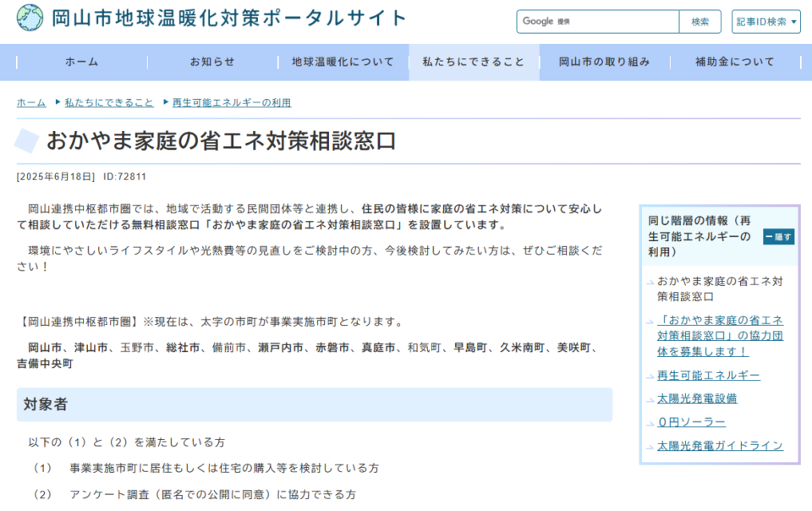Click the Google search input field
This screenshot has width=812, height=511.
pos(597,21)
